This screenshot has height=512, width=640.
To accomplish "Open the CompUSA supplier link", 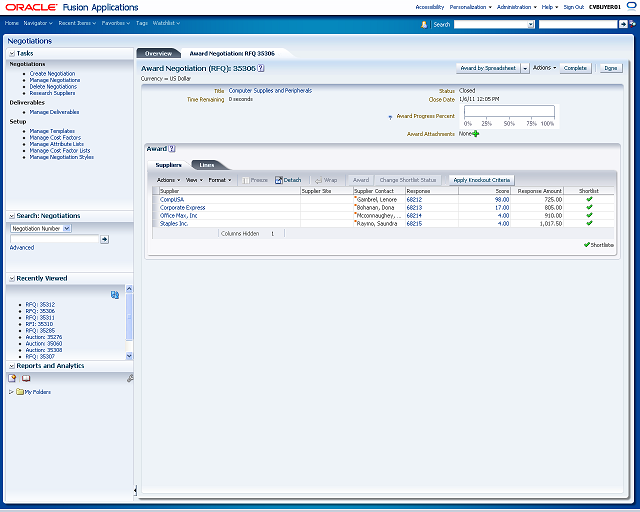I will pos(172,199).
